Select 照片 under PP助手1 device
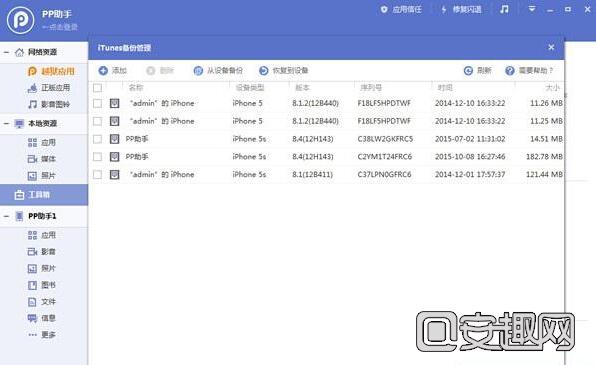 [42, 268]
